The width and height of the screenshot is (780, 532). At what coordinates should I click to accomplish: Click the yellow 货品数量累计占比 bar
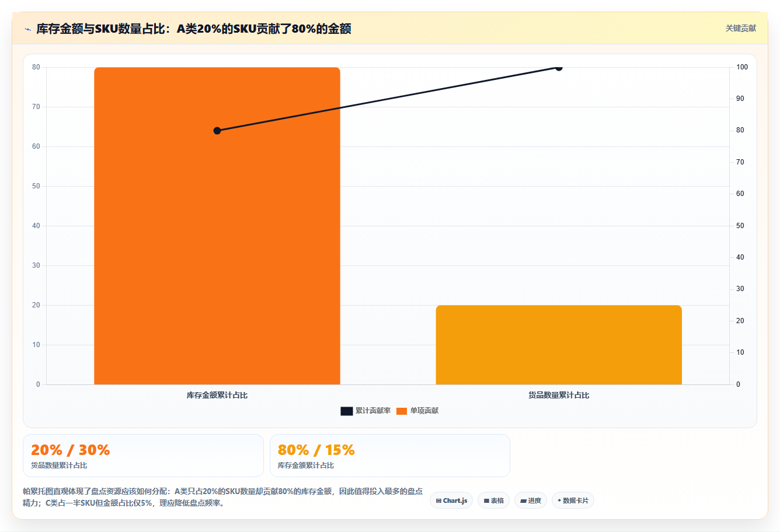559,345
